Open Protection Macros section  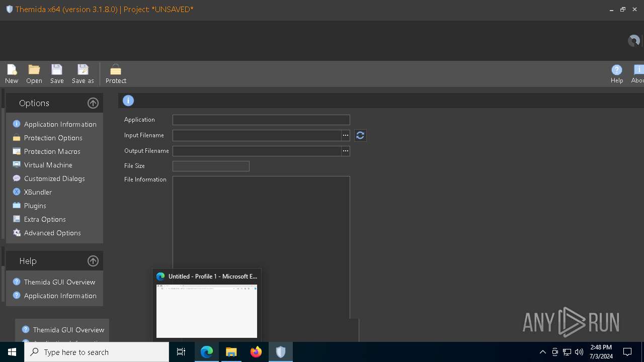[46, 151]
